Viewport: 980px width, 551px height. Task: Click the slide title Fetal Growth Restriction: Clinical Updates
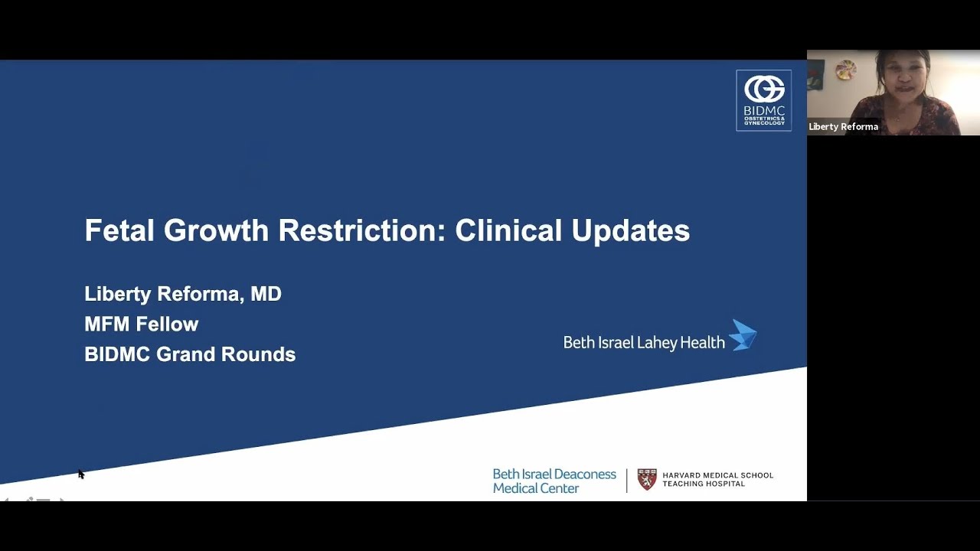pyautogui.click(x=387, y=230)
